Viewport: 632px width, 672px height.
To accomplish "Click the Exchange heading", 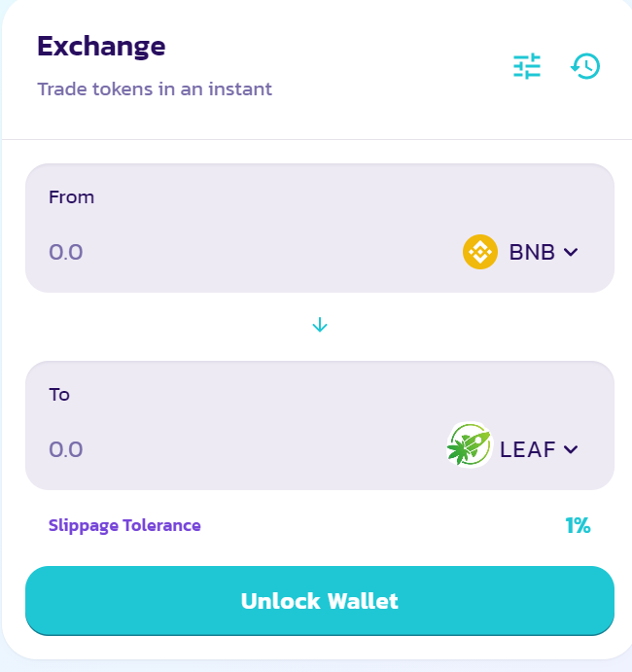I will (101, 47).
